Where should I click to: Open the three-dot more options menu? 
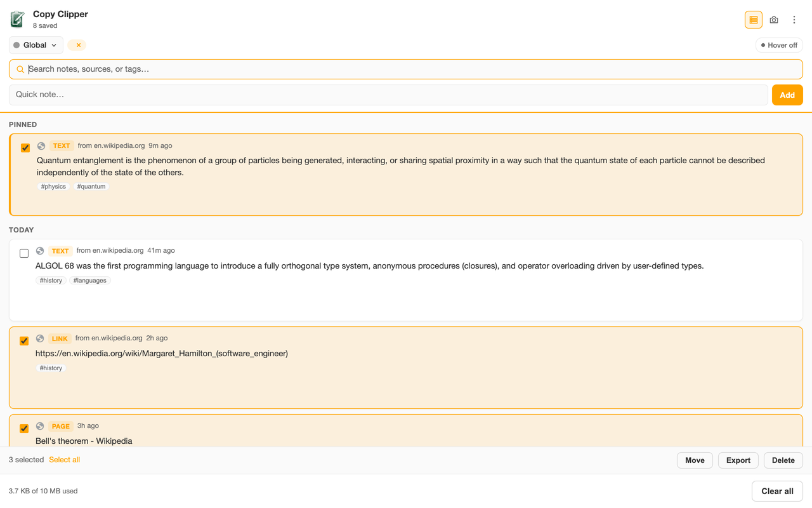click(794, 20)
